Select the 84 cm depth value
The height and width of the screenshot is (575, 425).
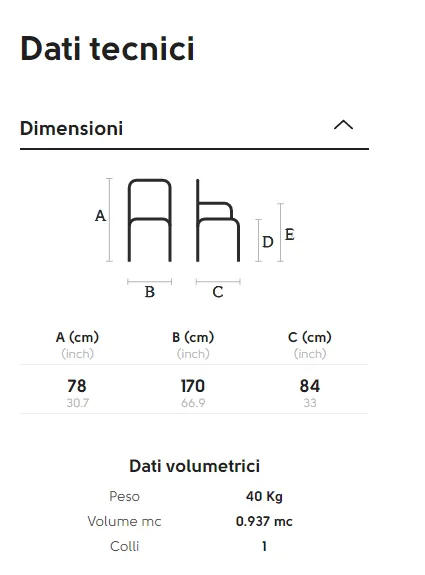[310, 386]
